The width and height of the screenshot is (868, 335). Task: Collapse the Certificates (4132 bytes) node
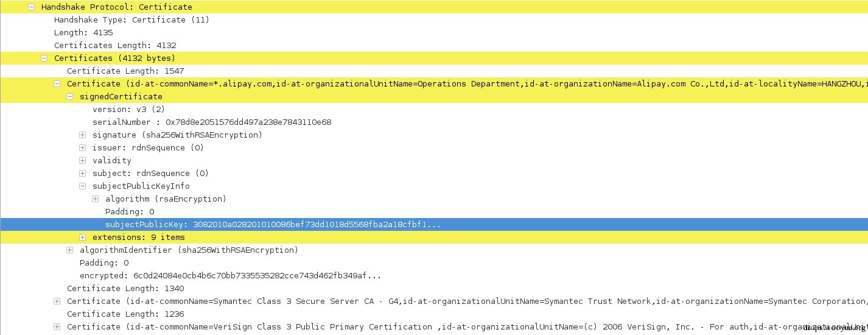pos(44,58)
